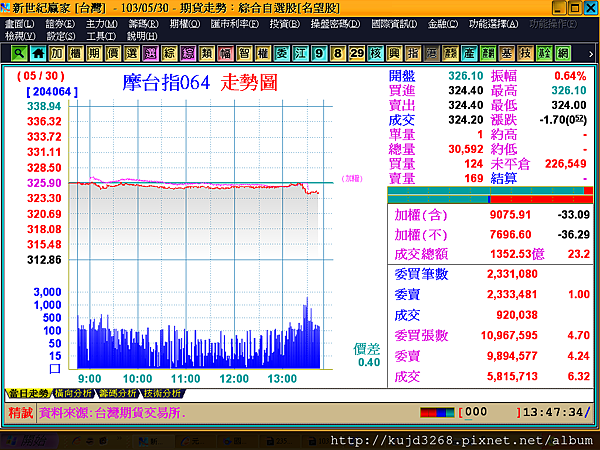
Task: Click the 興 toolbar icon
Action: coord(394,53)
